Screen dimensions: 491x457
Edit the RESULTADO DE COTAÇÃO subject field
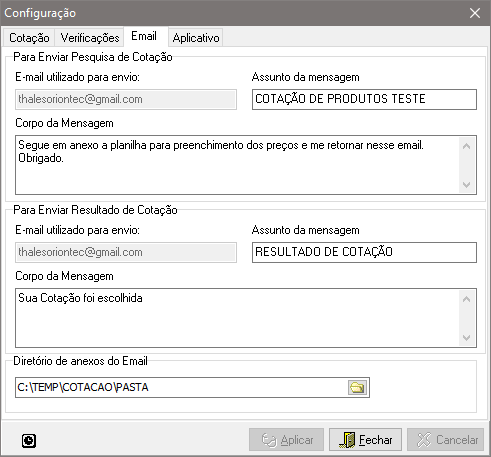pyautogui.click(x=364, y=252)
